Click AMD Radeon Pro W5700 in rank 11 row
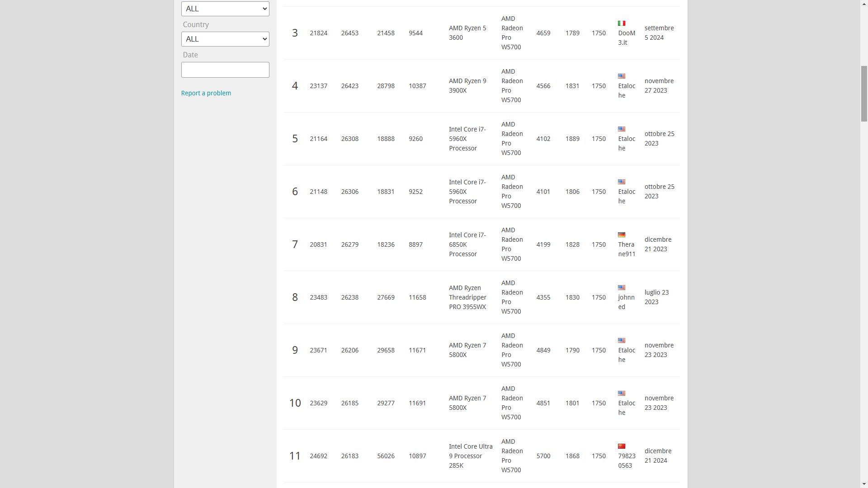Screen dimensions: 868x488 512,456
